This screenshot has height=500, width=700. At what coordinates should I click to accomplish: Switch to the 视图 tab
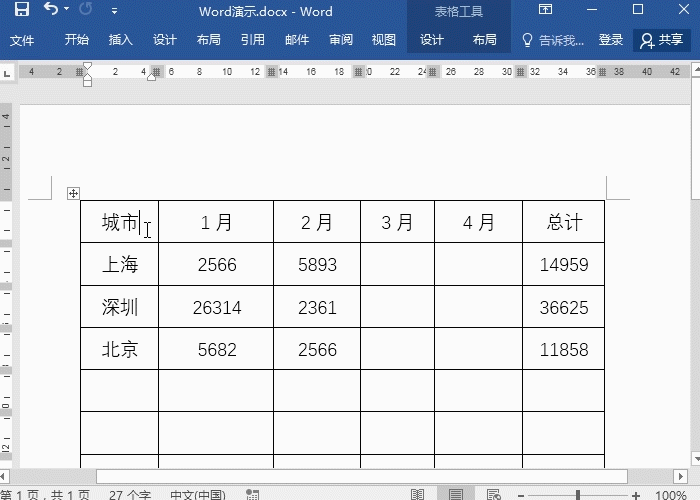point(383,40)
